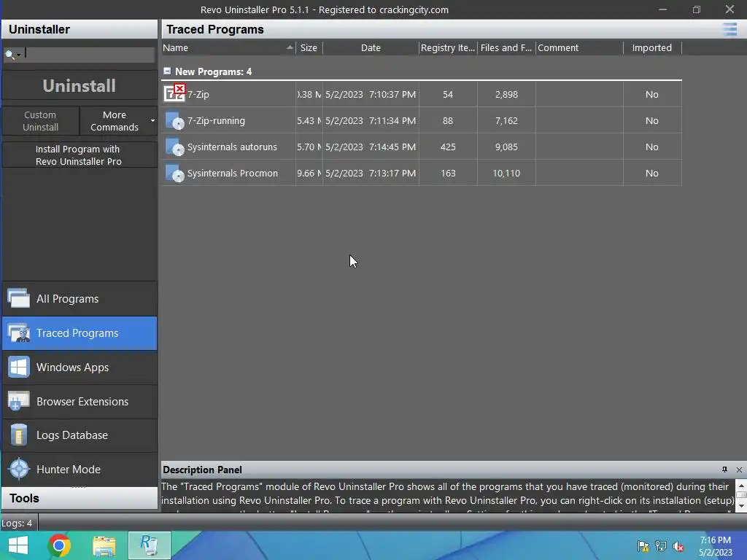
Task: Open File Explorer from the taskbar
Action: click(104, 545)
